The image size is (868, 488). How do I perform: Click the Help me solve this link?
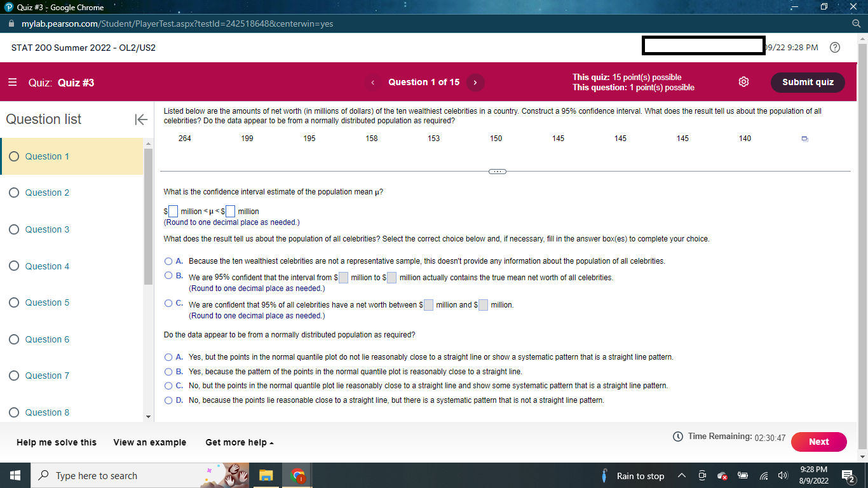pos(56,442)
